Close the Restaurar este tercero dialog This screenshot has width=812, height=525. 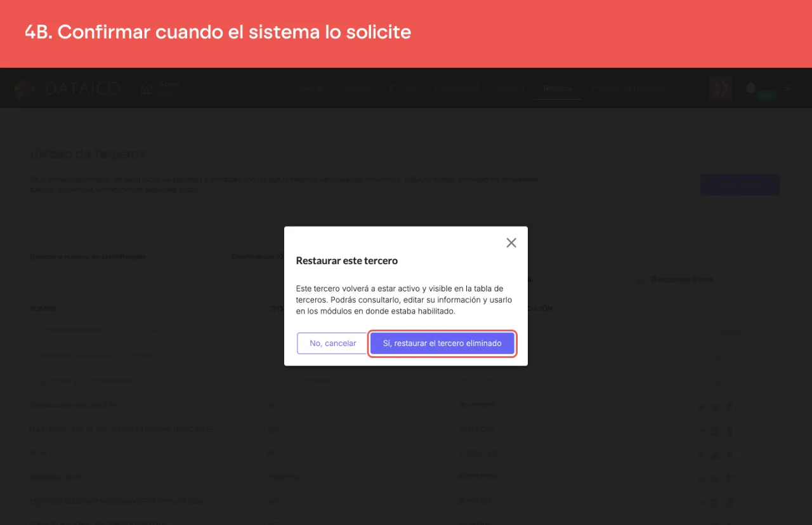click(511, 243)
